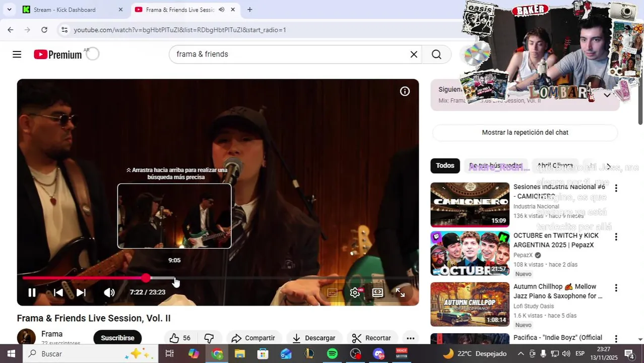Open PepazX channel link
The height and width of the screenshot is (363, 644).
(x=523, y=255)
